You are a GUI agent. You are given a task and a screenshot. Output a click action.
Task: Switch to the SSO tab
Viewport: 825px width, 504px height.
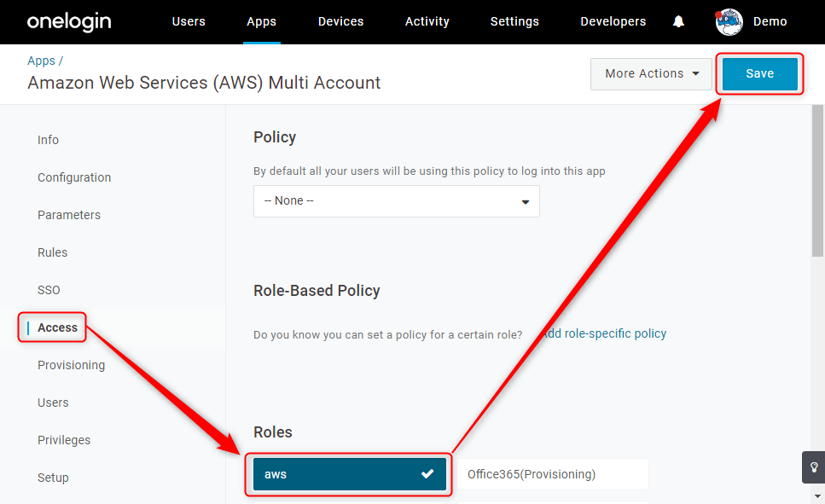click(x=49, y=290)
